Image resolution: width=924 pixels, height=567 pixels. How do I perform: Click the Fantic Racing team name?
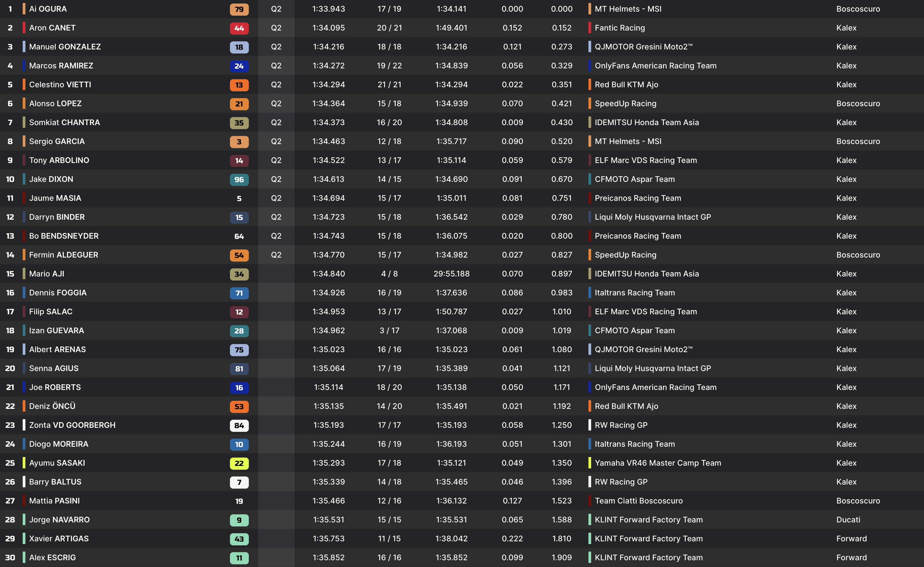[620, 28]
